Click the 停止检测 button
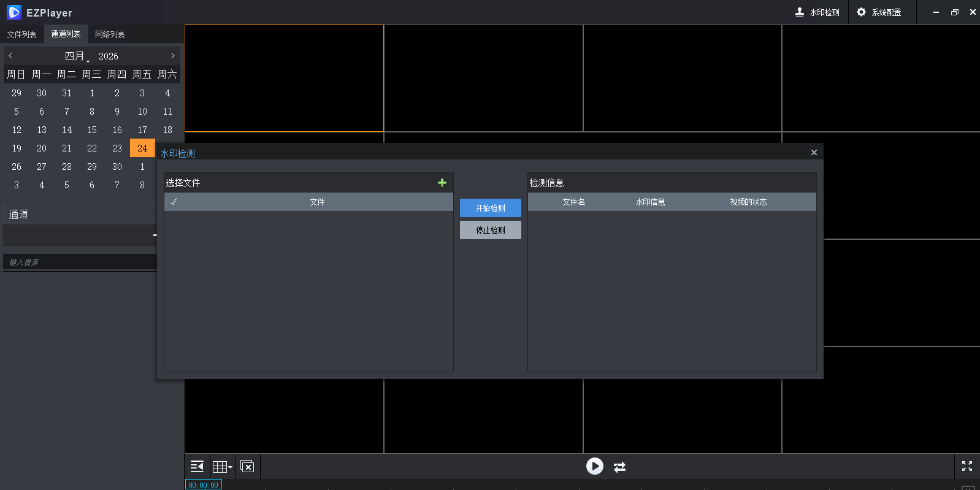This screenshot has width=980, height=490. pos(490,230)
